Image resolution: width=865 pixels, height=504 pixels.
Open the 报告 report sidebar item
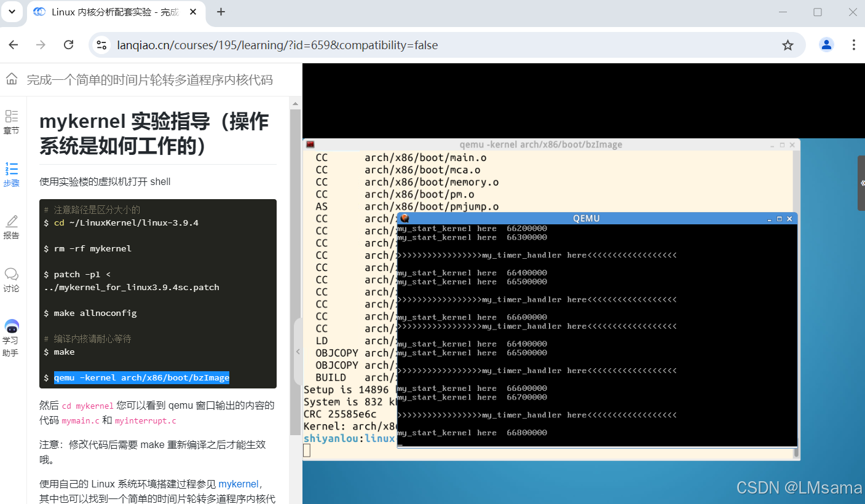(x=11, y=227)
